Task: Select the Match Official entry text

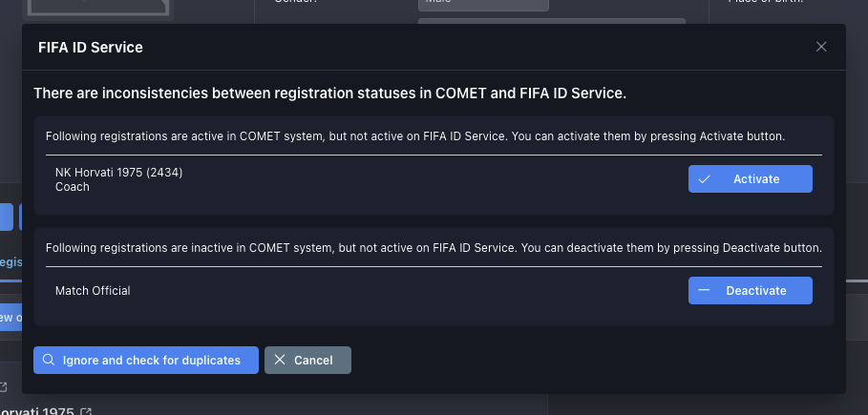Action: (93, 291)
